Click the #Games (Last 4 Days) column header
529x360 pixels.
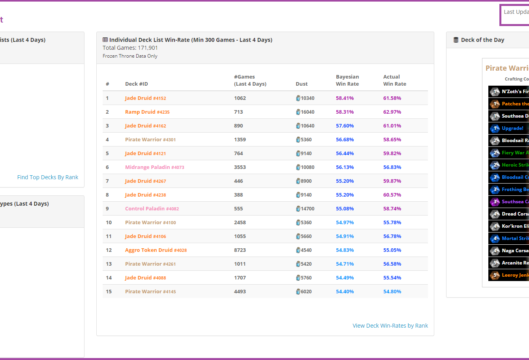point(250,80)
